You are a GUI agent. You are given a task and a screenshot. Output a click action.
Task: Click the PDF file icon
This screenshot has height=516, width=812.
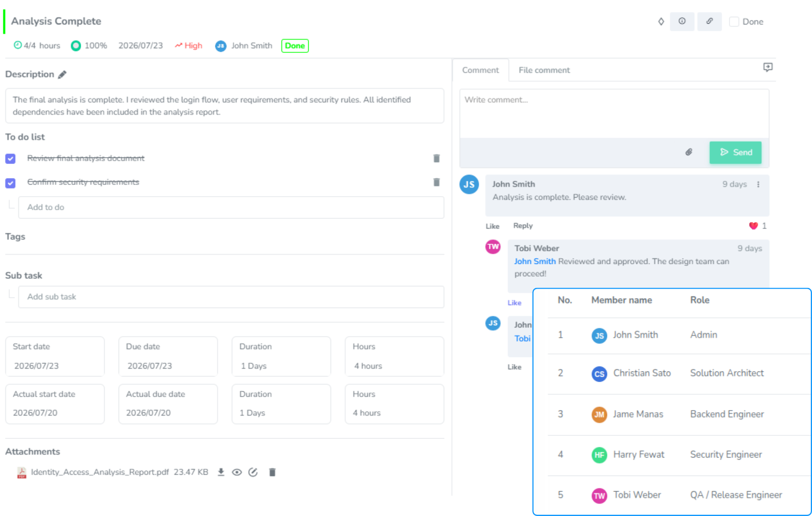(x=22, y=473)
